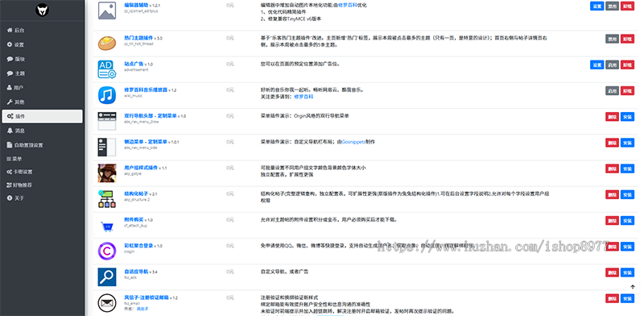Open the 消息 sidebar menu item
Image resolution: width=644 pixels, height=316 pixels.
[42, 131]
